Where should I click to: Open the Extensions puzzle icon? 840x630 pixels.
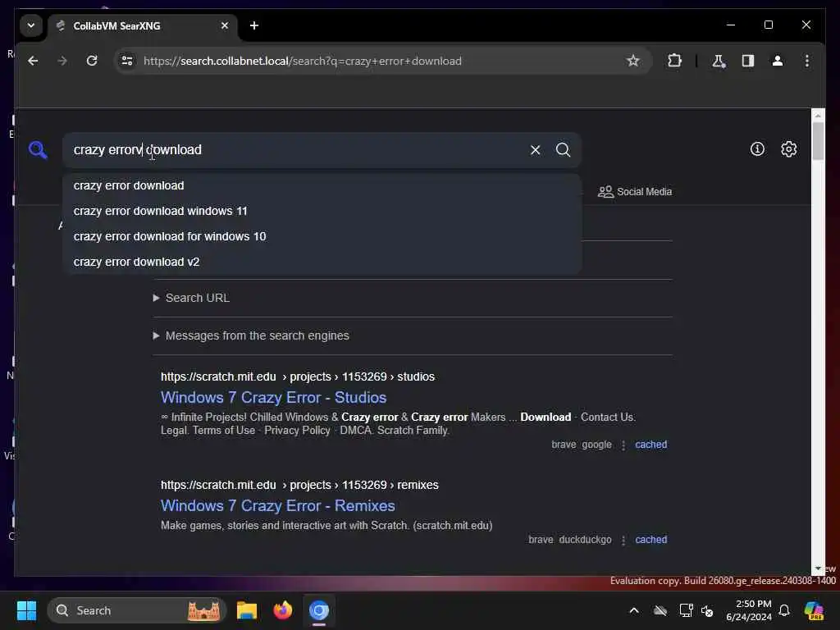click(x=674, y=61)
